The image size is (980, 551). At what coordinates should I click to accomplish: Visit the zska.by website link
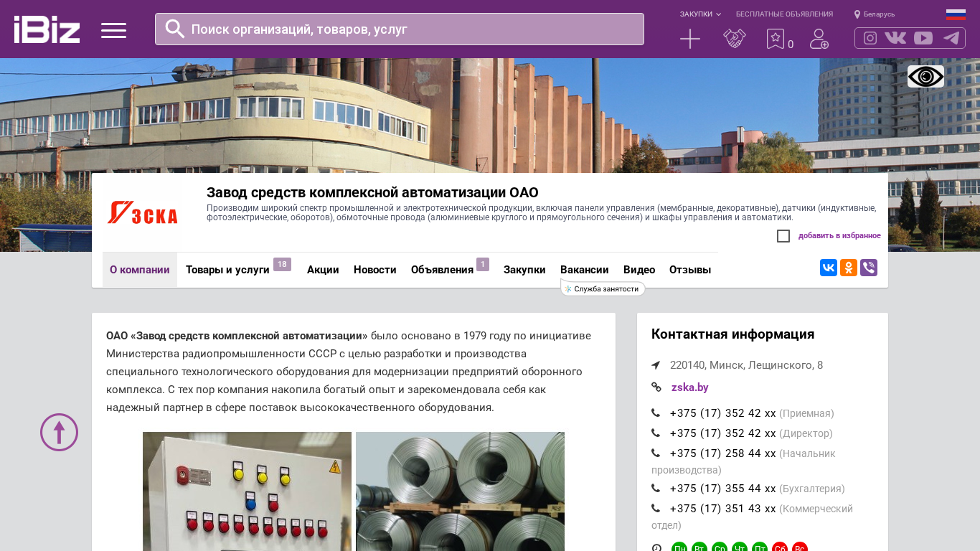689,387
